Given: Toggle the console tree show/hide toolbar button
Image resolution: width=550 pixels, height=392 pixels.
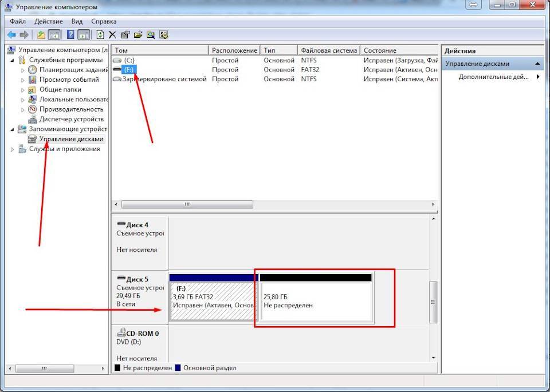Looking at the screenshot, I should pyautogui.click(x=54, y=35).
